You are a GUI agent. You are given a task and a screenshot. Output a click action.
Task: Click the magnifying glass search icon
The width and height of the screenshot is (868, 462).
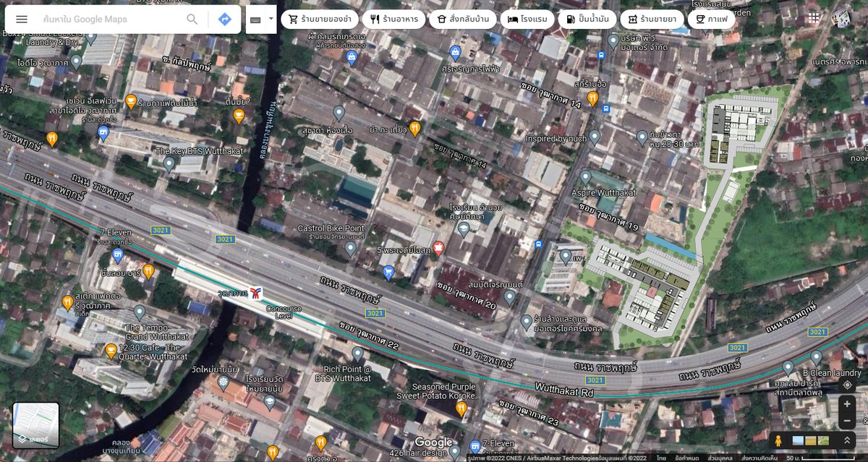192,20
